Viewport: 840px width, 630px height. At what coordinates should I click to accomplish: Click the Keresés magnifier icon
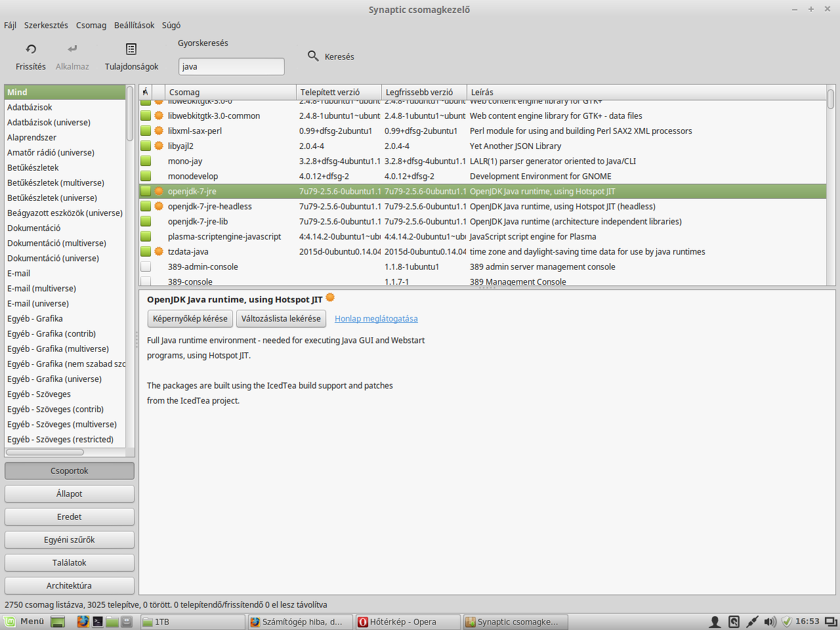pyautogui.click(x=313, y=56)
